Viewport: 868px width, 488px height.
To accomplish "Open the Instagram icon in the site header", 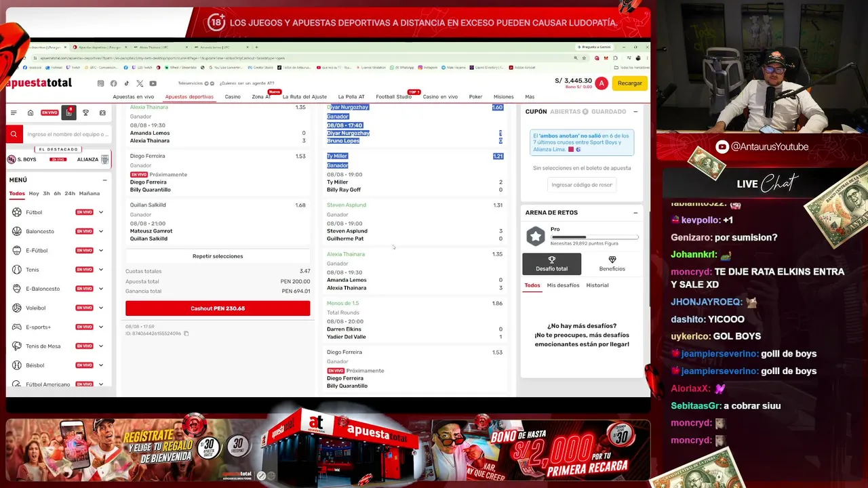I will click(100, 83).
